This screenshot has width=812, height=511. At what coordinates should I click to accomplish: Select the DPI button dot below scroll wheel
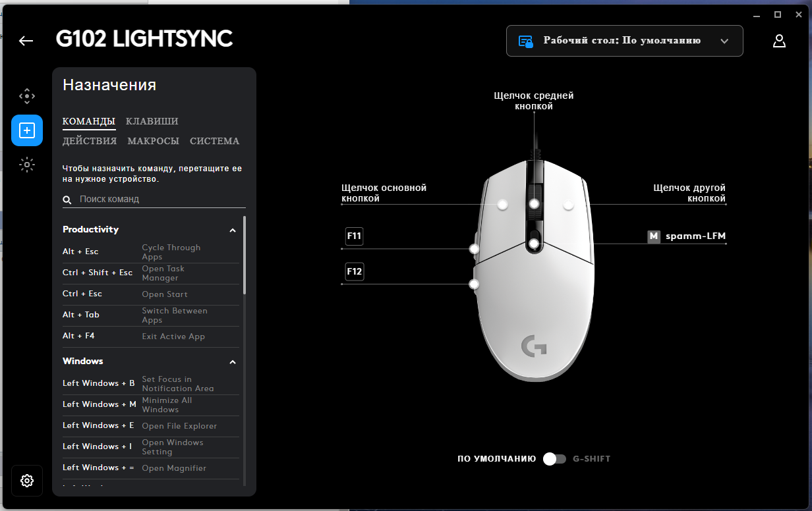[534, 244]
